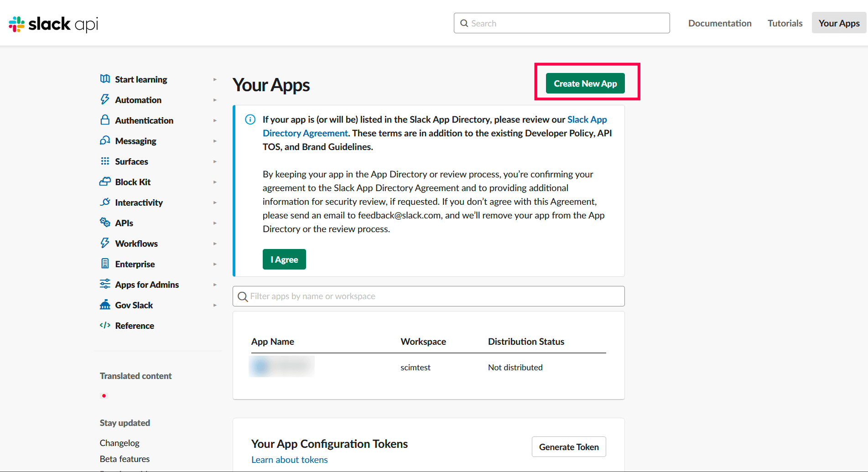Open the Learn about tokens link

[x=290, y=460]
